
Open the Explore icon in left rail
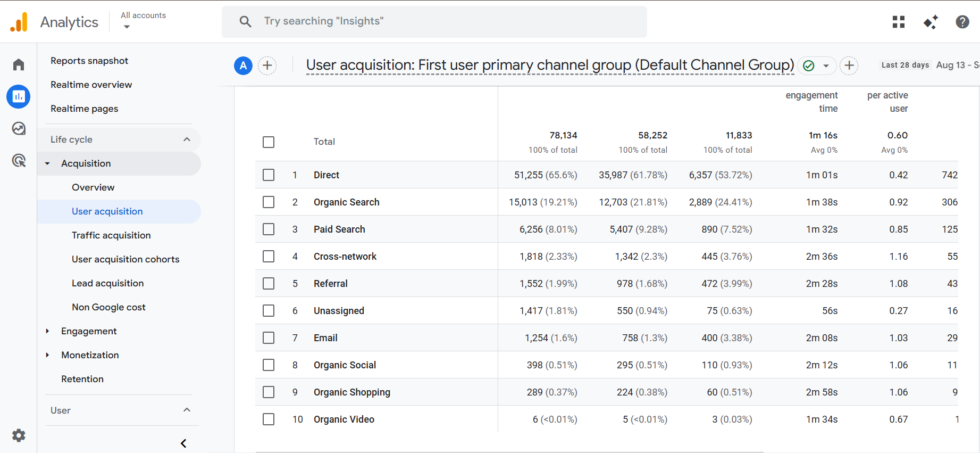pyautogui.click(x=19, y=128)
